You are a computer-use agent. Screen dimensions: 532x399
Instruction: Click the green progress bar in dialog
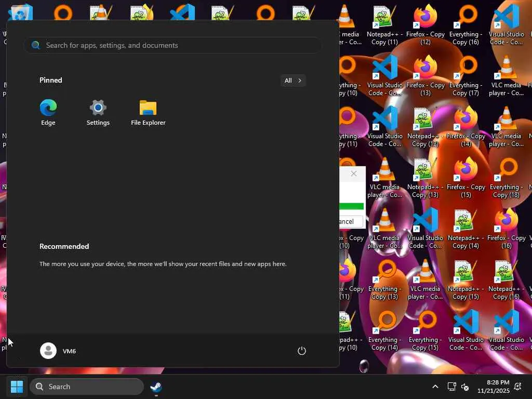[352, 206]
